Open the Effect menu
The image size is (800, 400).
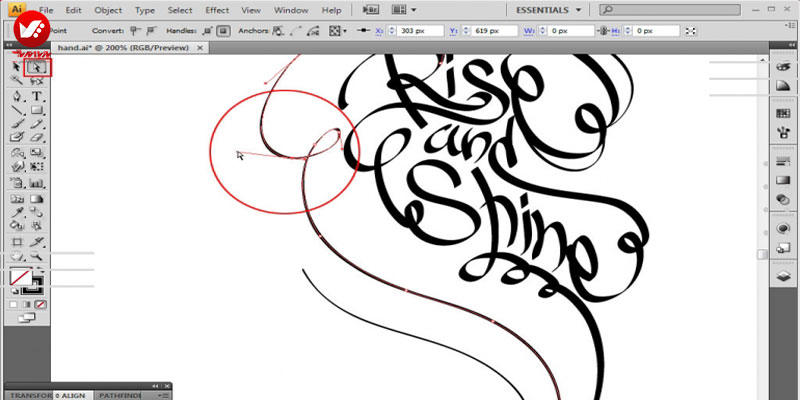tap(217, 10)
